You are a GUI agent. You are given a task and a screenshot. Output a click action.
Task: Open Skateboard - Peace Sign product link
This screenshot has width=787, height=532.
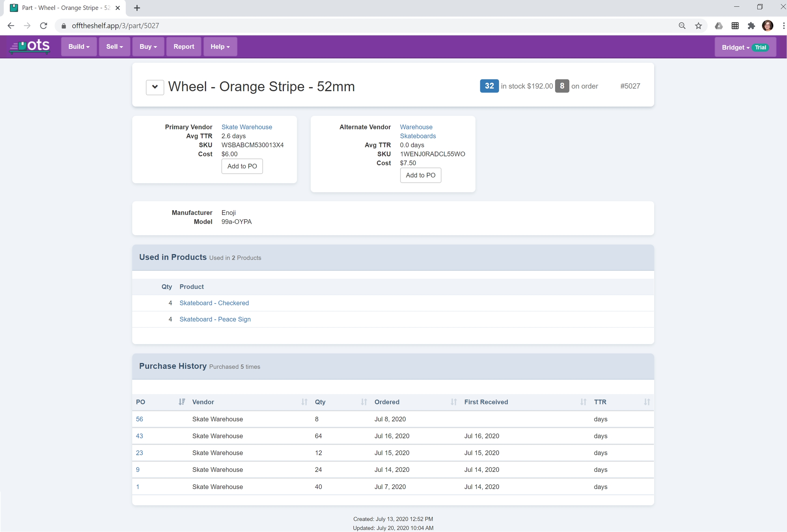215,319
